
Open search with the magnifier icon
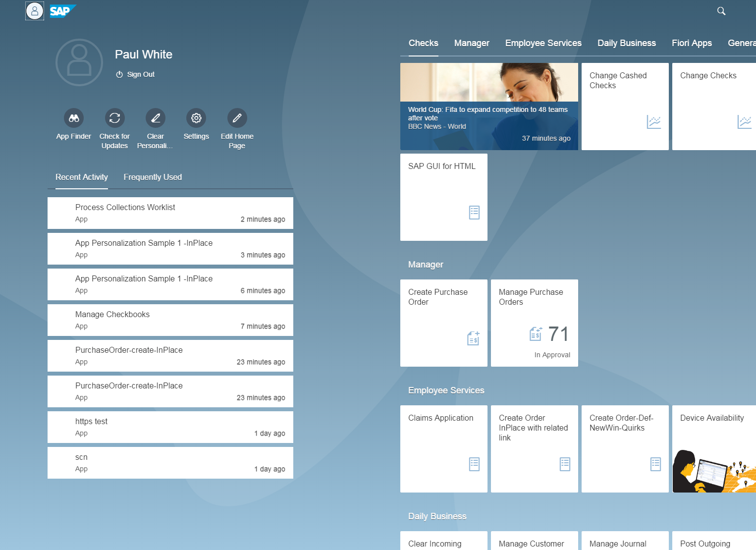(721, 10)
